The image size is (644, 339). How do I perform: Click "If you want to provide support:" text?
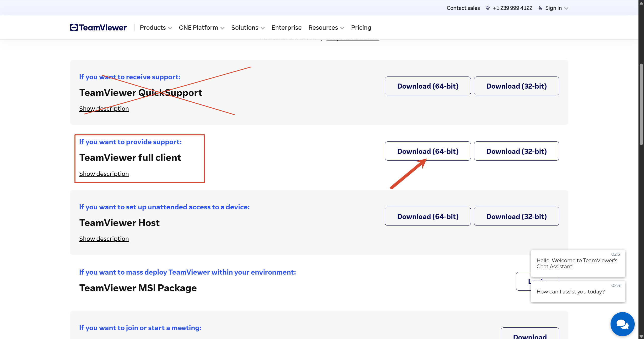coord(130,142)
